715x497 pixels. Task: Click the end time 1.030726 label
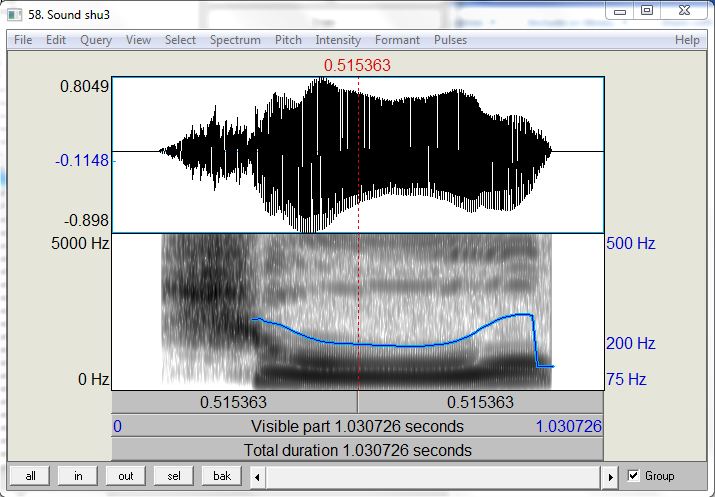click(569, 426)
